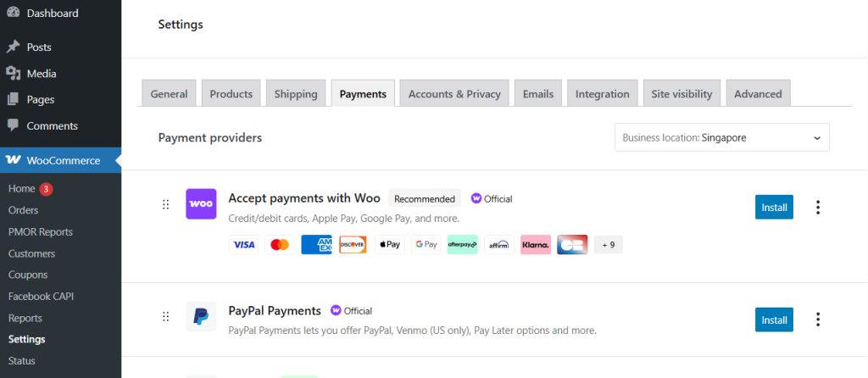Click the drag handle beside Woo payments
868x378 pixels.
pos(166,204)
